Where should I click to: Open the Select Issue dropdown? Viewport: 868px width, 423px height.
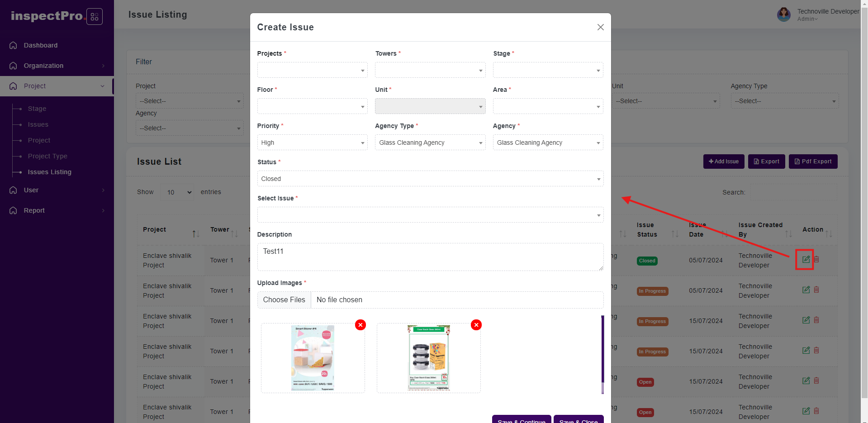[x=430, y=215]
